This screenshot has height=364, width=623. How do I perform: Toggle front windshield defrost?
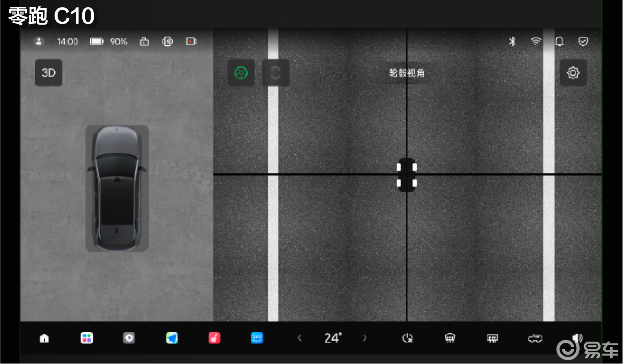click(x=450, y=338)
